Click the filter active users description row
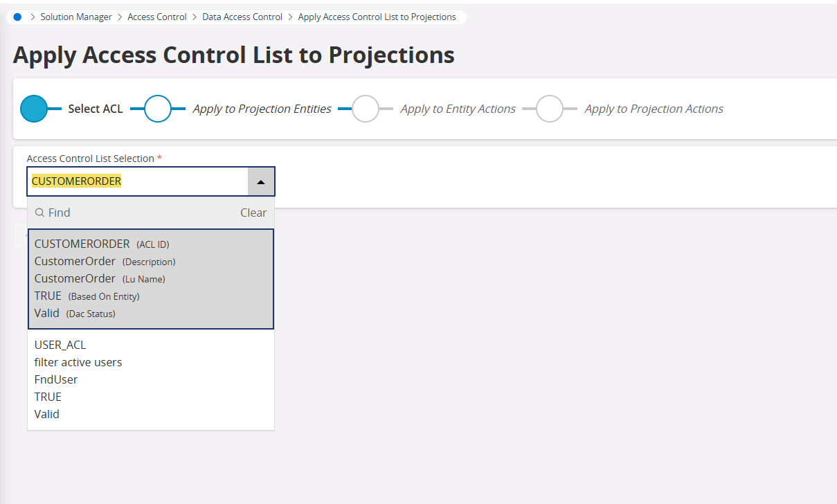837x504 pixels. point(78,361)
